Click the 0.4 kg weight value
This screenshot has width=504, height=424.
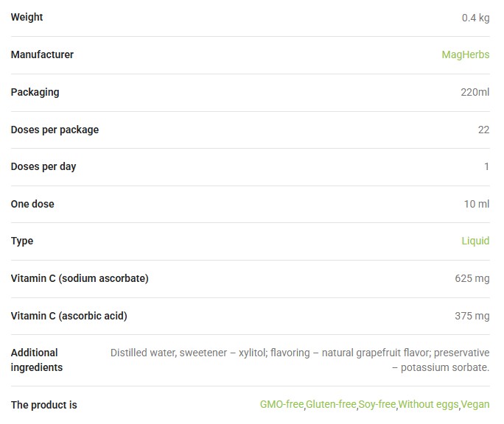point(475,18)
